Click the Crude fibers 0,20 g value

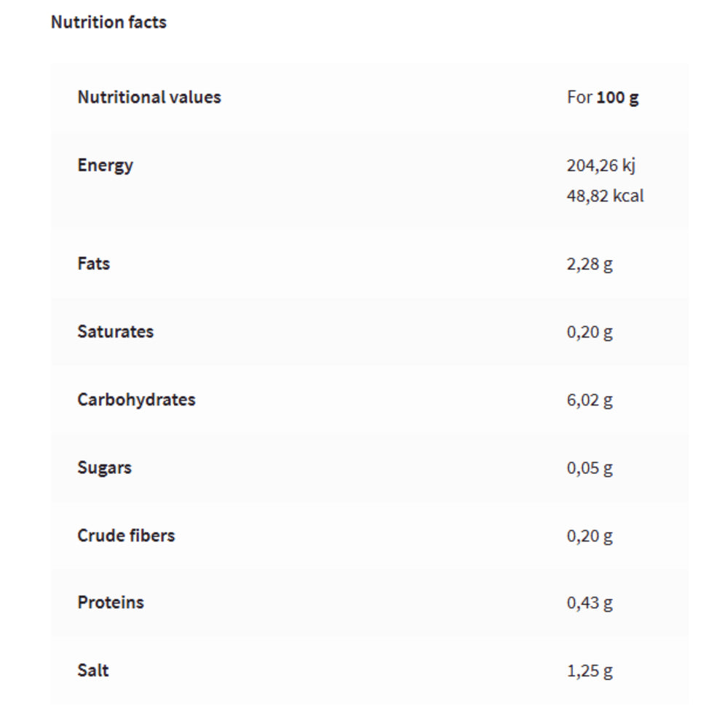(x=590, y=536)
